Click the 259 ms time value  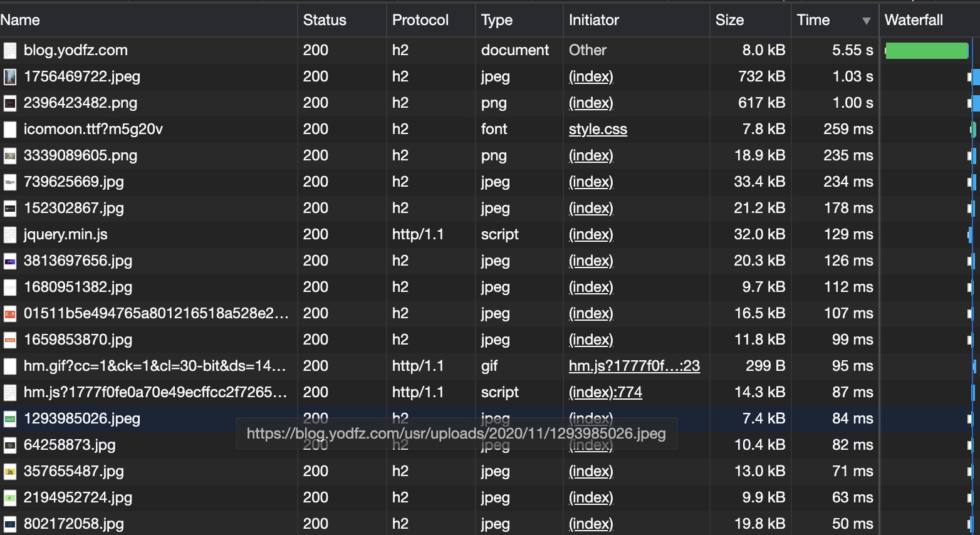(x=848, y=129)
